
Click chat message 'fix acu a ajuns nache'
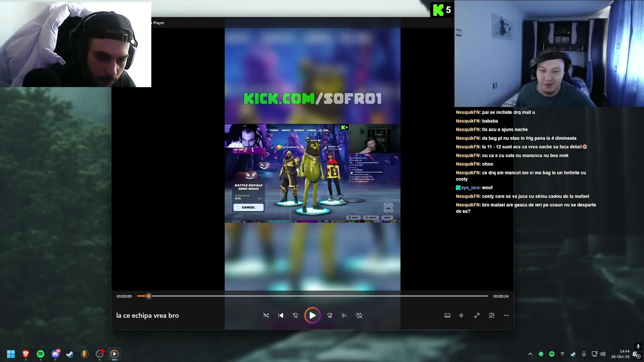click(505, 130)
